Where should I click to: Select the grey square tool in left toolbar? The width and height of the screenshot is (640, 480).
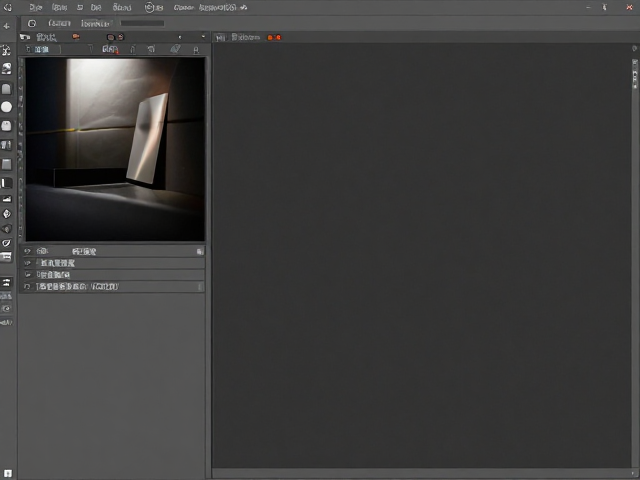click(x=7, y=164)
